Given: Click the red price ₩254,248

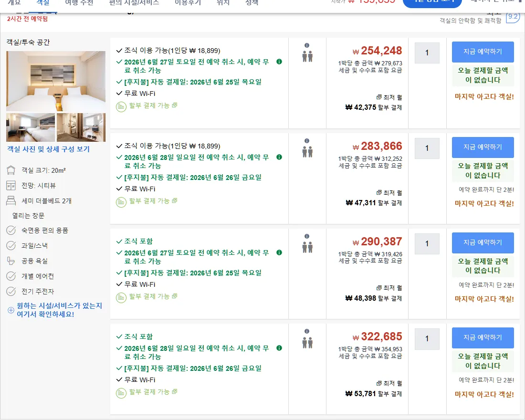Looking at the screenshot, I should (x=378, y=51).
